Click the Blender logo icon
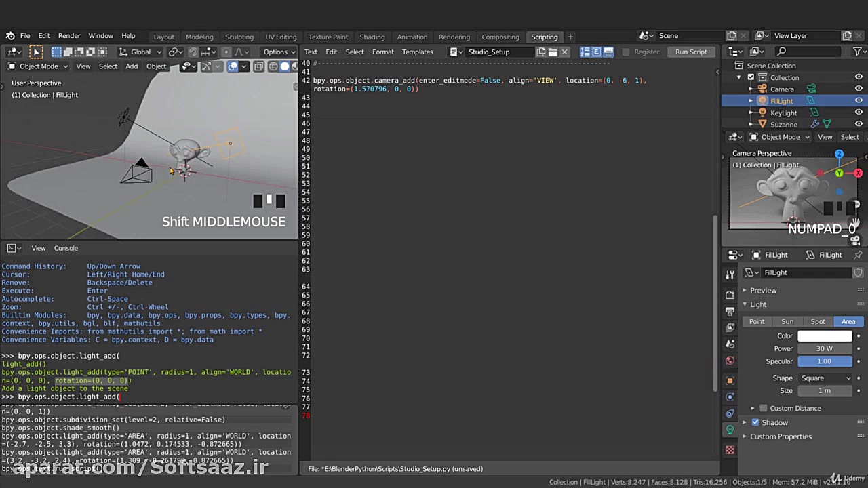868x488 pixels. click(10, 36)
